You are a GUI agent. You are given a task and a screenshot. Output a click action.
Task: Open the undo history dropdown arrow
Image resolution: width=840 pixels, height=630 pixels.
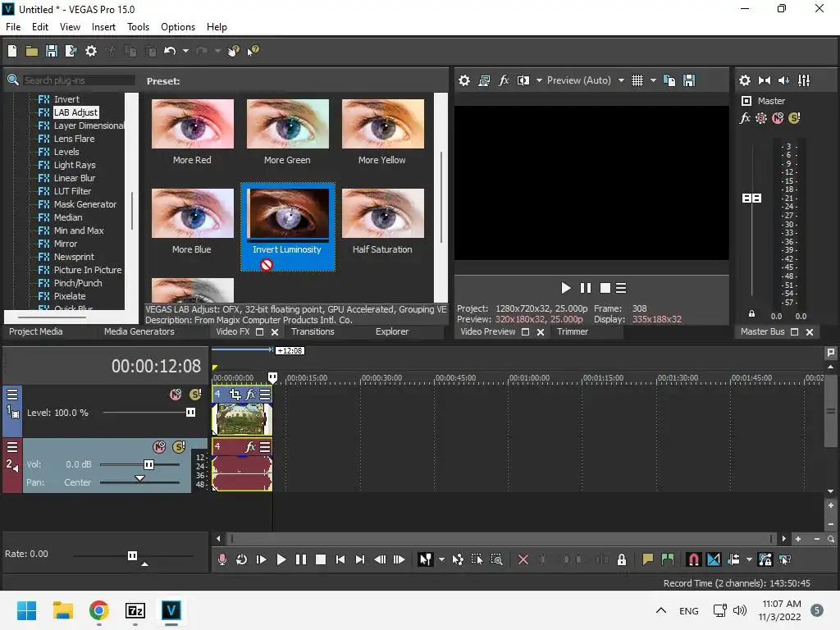(185, 51)
